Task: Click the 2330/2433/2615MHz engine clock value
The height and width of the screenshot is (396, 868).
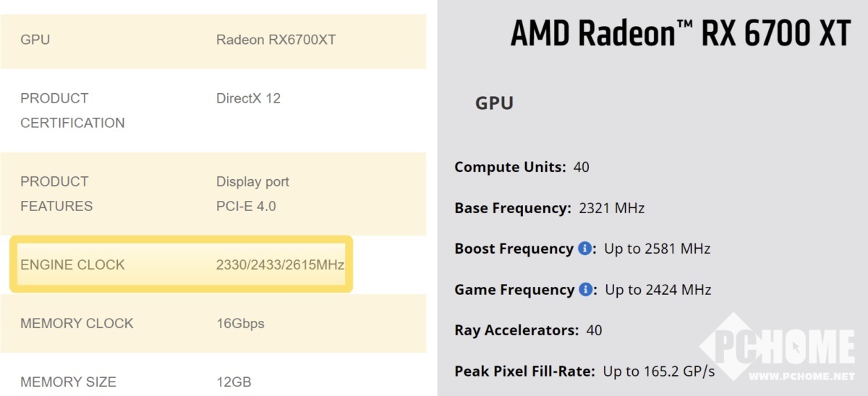Action: tap(280, 265)
